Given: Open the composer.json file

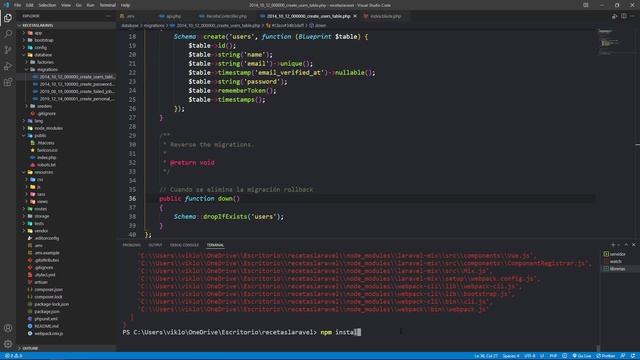Looking at the screenshot, I should pos(48,290).
